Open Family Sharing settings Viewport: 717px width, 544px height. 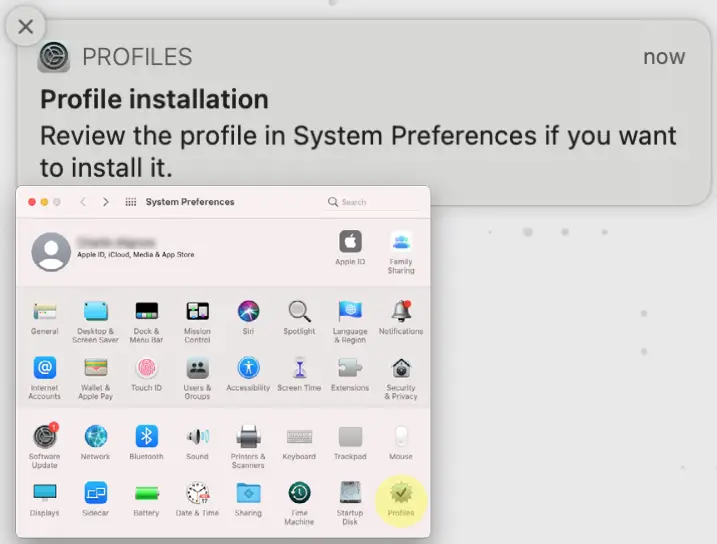click(x=401, y=251)
